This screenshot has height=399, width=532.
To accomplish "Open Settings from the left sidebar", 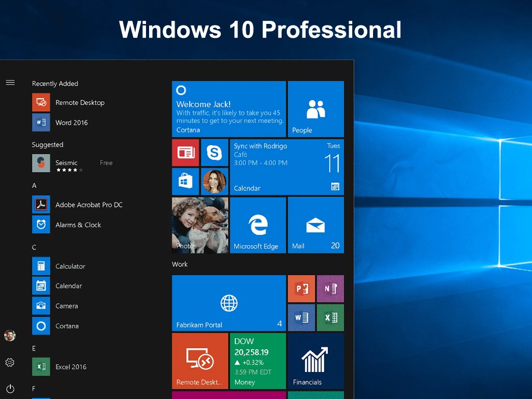I will [10, 362].
